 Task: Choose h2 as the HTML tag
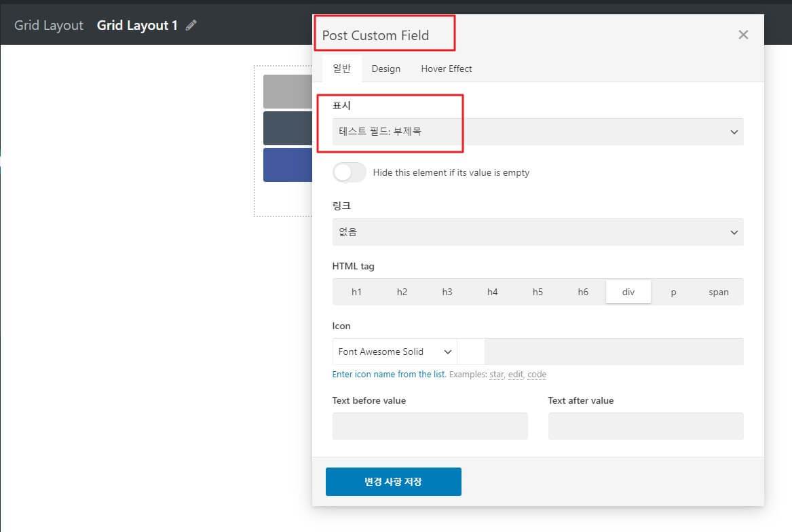[402, 292]
